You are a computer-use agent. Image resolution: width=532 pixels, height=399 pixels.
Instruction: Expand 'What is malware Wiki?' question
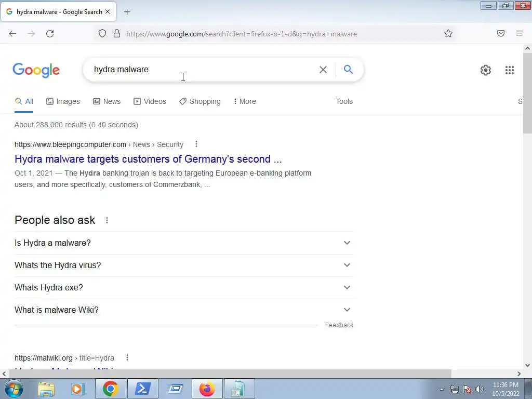(x=183, y=310)
